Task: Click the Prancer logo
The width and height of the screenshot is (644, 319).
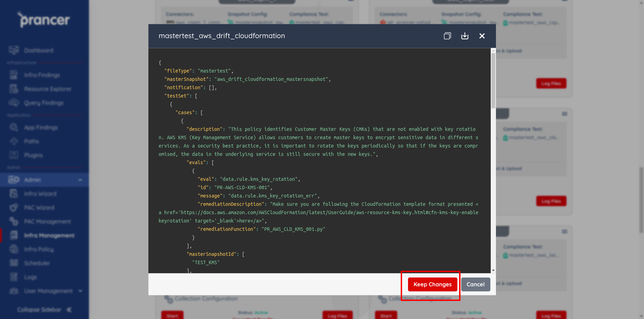Action: coord(44,20)
